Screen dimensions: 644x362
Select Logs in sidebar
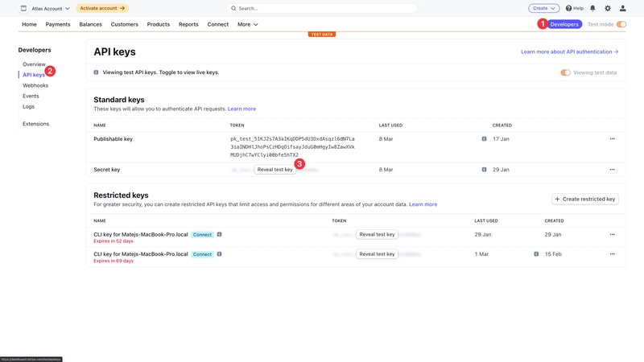pos(28,106)
